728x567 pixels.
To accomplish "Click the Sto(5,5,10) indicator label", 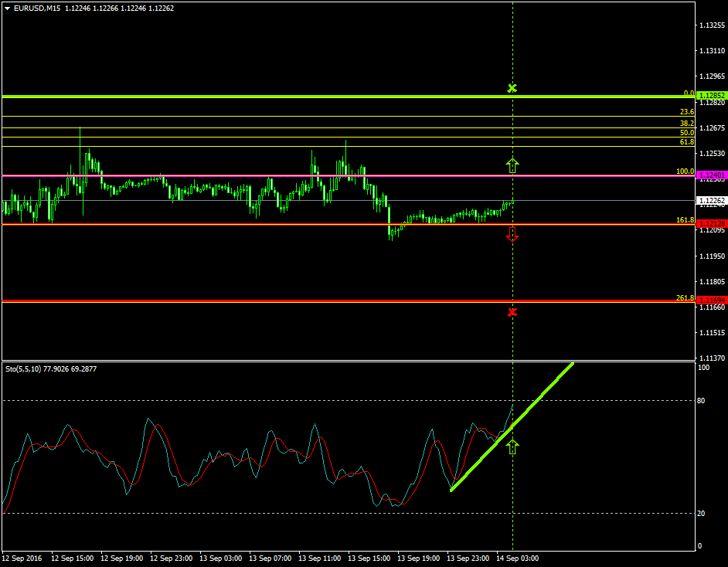I will (x=53, y=369).
